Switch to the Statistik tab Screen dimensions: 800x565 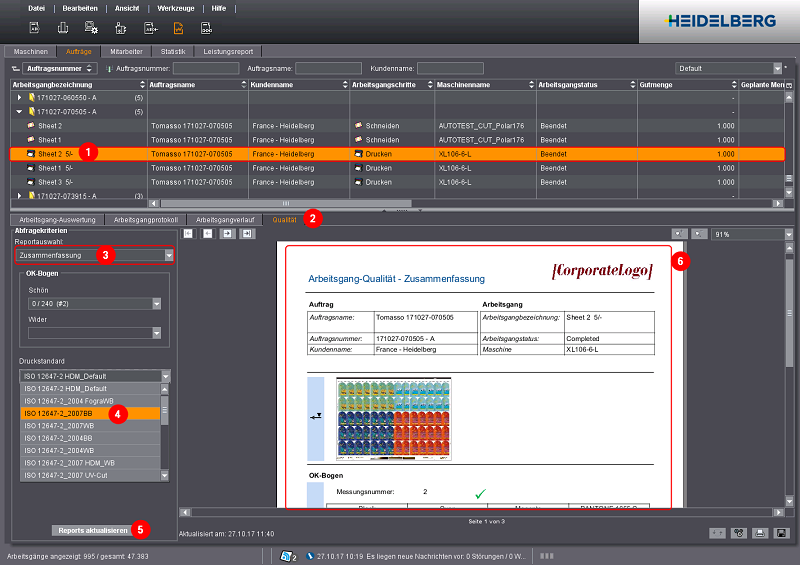point(173,50)
